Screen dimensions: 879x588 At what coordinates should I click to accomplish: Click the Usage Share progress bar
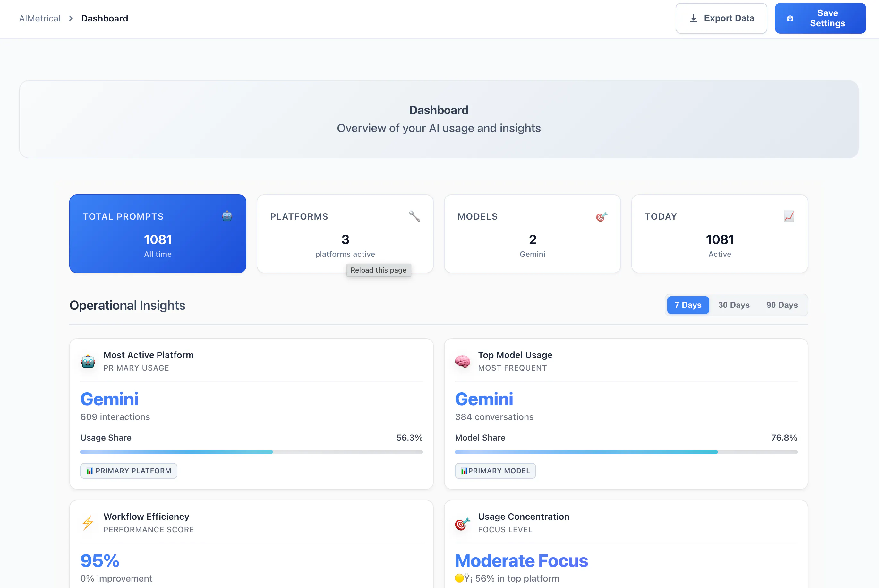click(252, 452)
